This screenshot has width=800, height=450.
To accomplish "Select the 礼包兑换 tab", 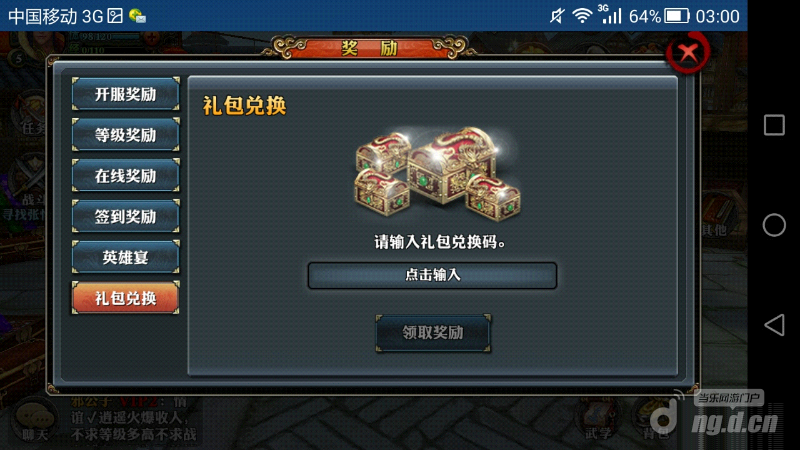I will coord(126,298).
